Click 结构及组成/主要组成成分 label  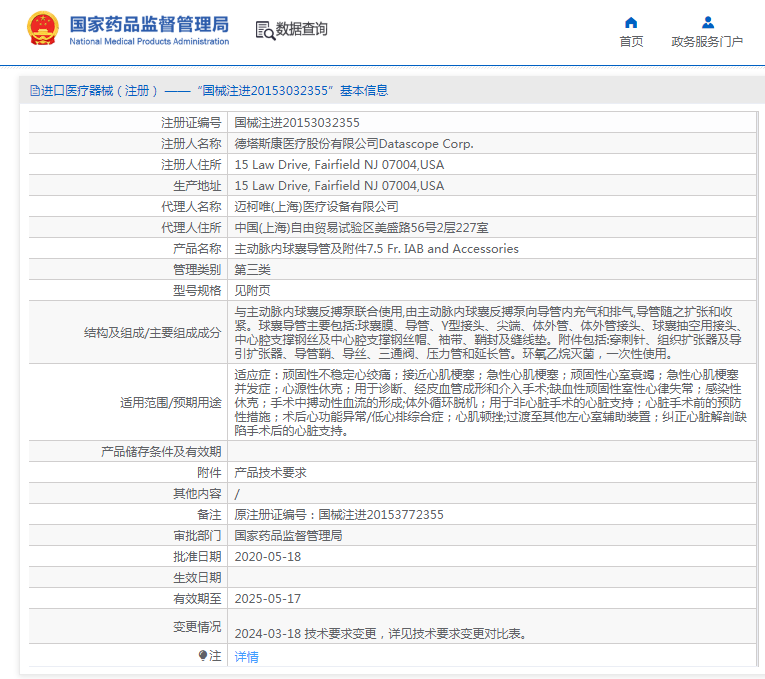[152, 333]
